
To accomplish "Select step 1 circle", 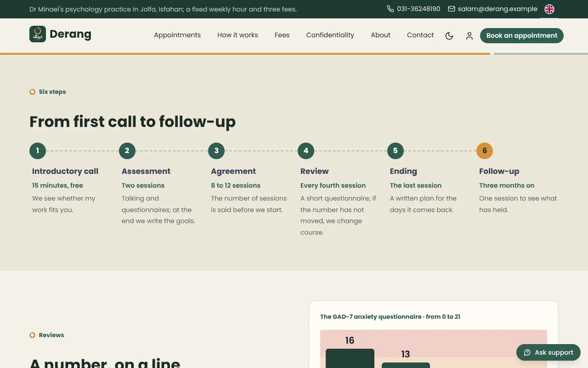I will pos(38,151).
